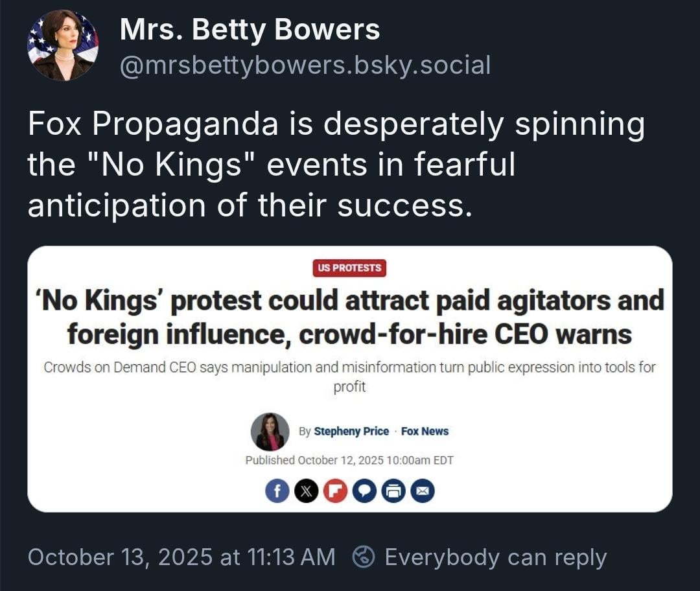Open comments via the speech bubble icon

tap(364, 492)
